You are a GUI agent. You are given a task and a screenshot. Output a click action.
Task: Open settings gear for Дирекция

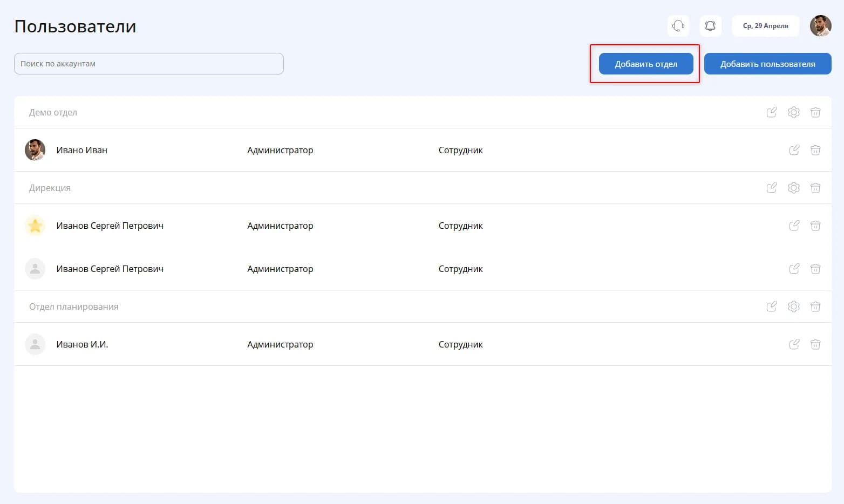coord(793,188)
